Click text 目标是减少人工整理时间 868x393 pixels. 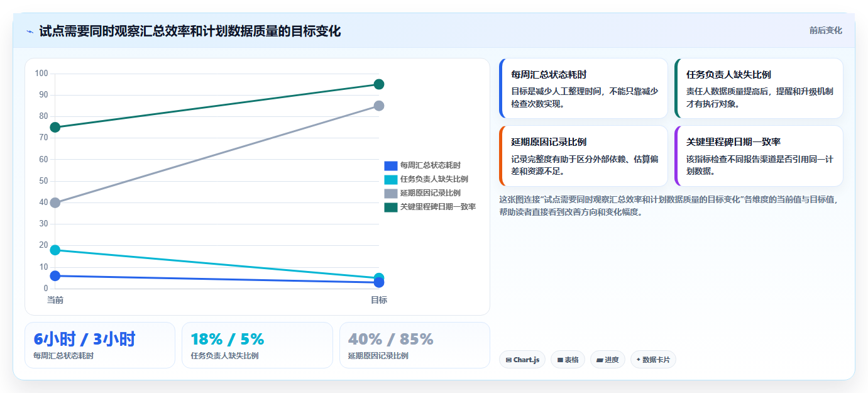(585, 97)
